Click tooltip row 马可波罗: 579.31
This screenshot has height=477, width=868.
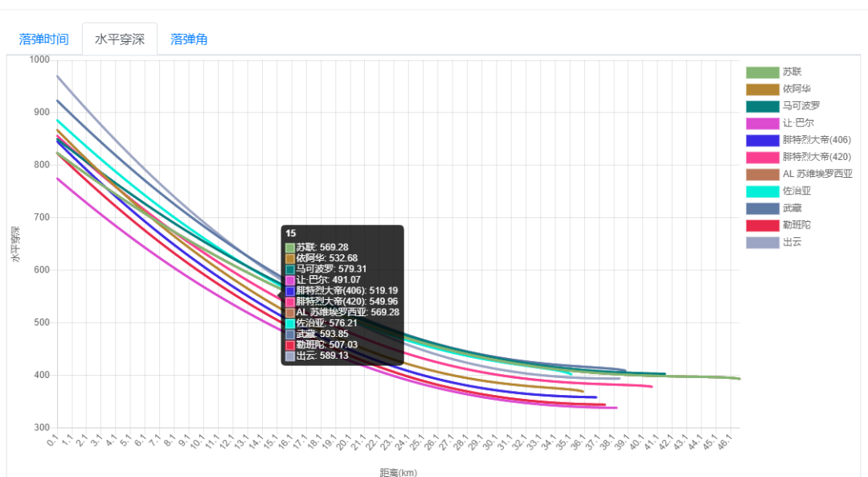click(x=326, y=269)
